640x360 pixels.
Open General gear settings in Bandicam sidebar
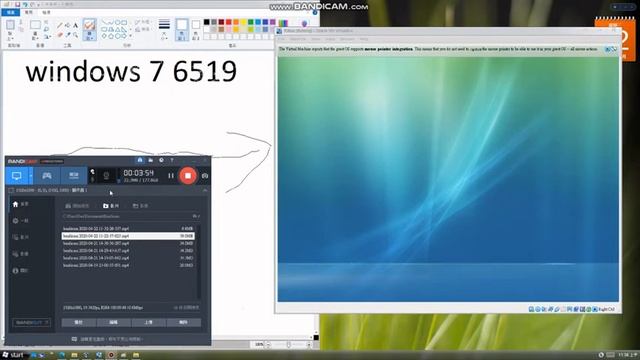[20, 221]
